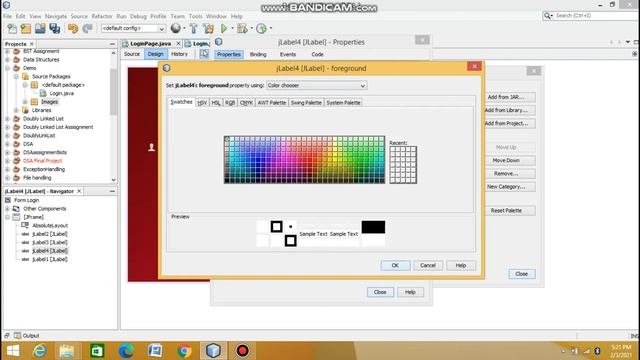Screen dimensions: 640x360
Task: Click the Move Down button
Action: click(x=506, y=160)
